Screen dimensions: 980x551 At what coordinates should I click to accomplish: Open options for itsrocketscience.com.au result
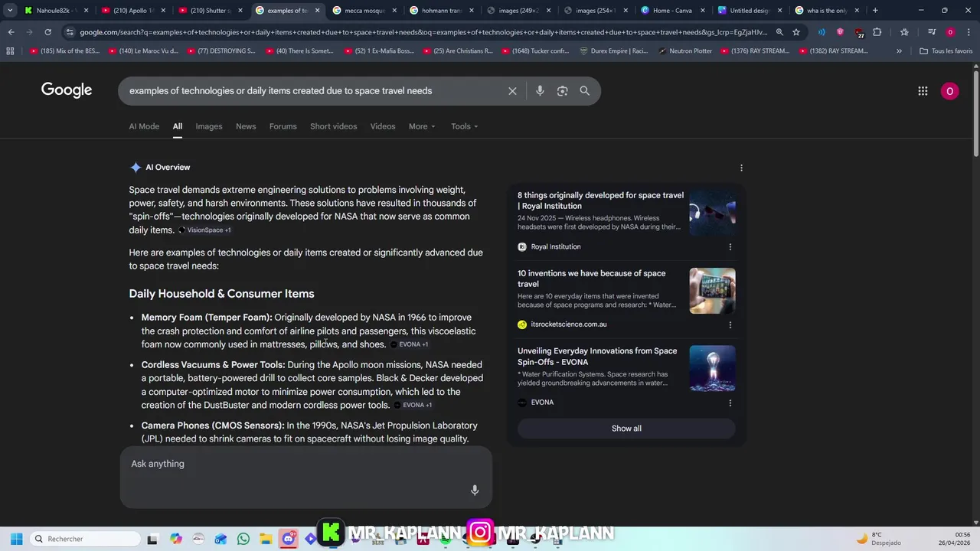(x=730, y=324)
